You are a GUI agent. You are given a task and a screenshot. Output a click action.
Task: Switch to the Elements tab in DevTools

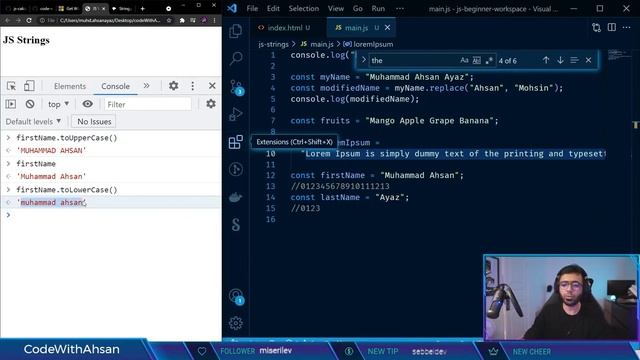pyautogui.click(x=70, y=86)
